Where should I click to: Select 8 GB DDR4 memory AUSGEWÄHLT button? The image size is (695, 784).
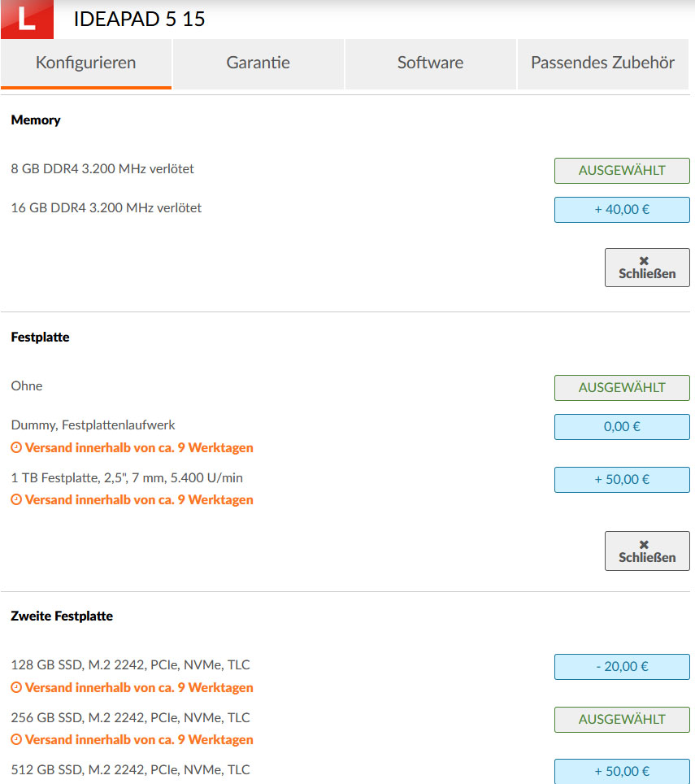(x=622, y=171)
